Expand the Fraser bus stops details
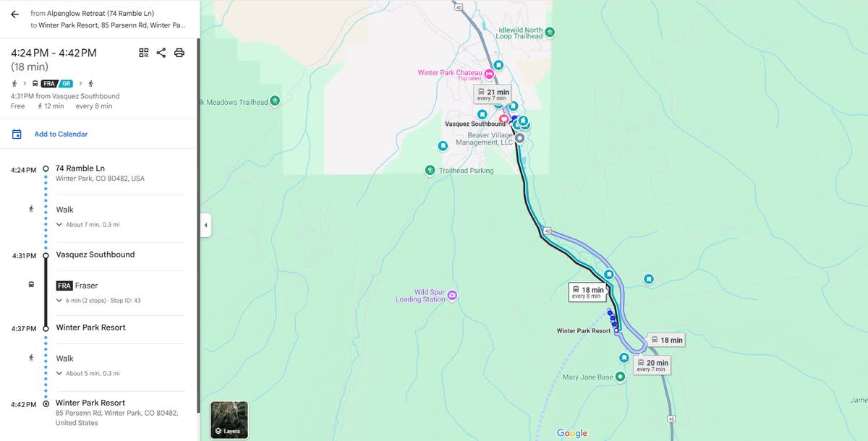 point(98,301)
